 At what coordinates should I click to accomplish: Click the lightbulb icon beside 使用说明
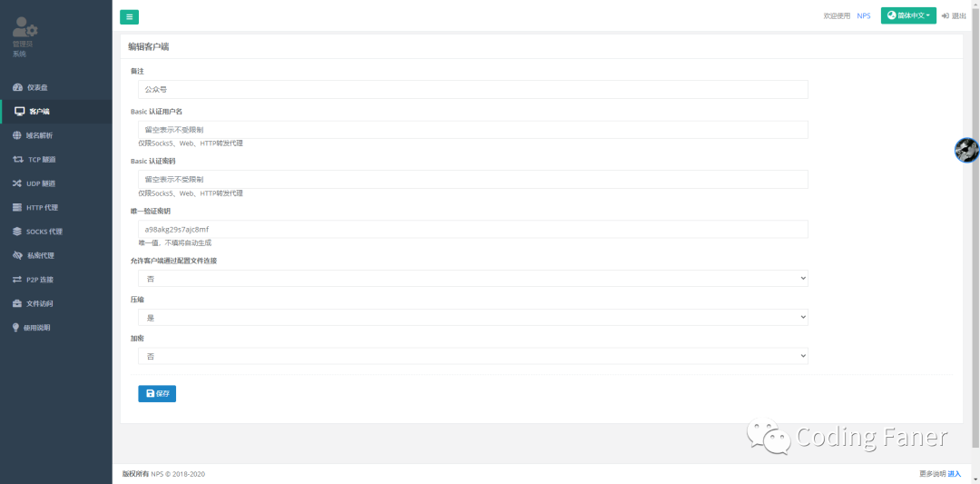[x=16, y=327]
